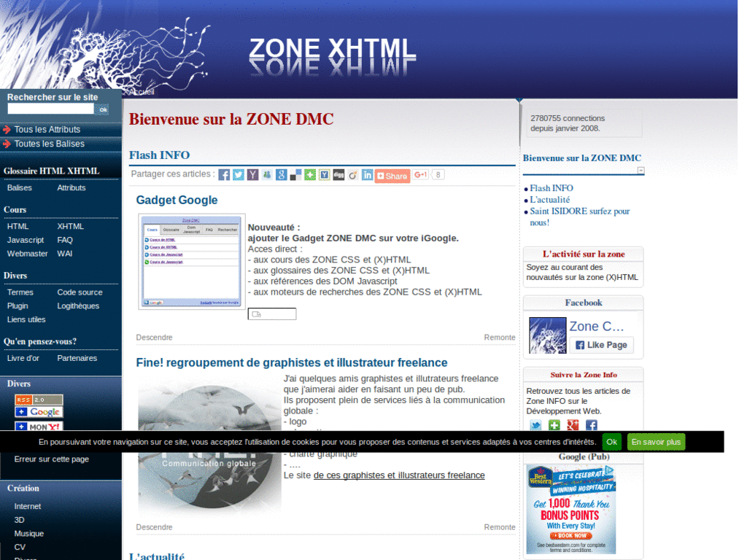Viewport: 747px width, 560px height.
Task: Open the Balises glossary link
Action: [20, 187]
